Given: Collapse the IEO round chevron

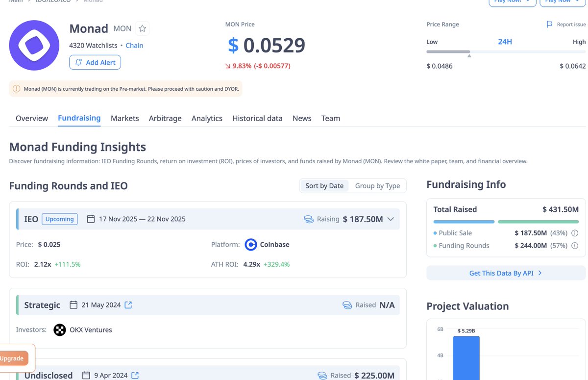Looking at the screenshot, I should click(x=391, y=219).
